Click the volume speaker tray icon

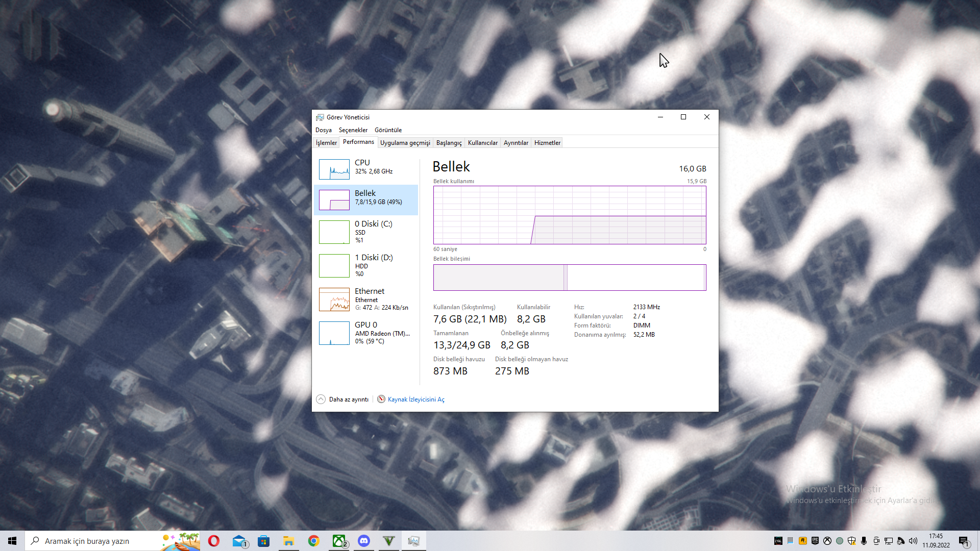point(913,541)
